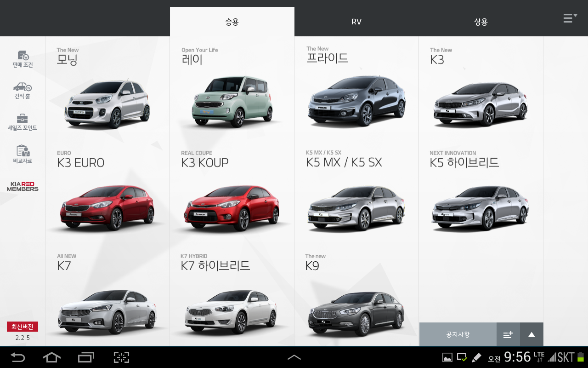Select the red K3 EURO hatchback image
588x368 pixels.
[107, 207]
